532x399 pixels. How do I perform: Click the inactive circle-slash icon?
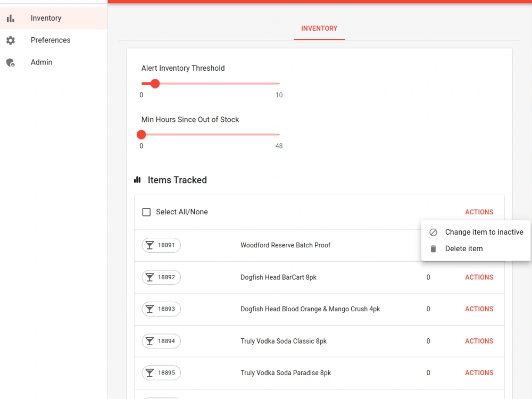433,232
